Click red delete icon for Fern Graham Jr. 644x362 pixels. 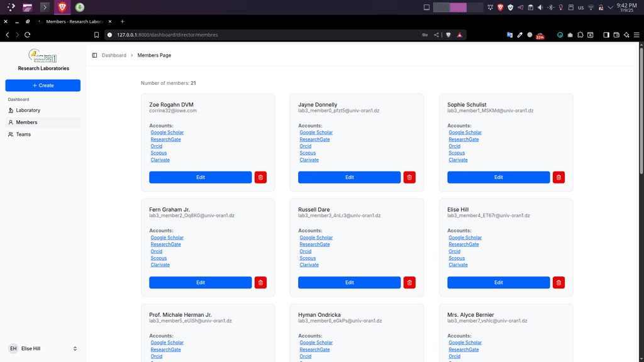coord(260,283)
